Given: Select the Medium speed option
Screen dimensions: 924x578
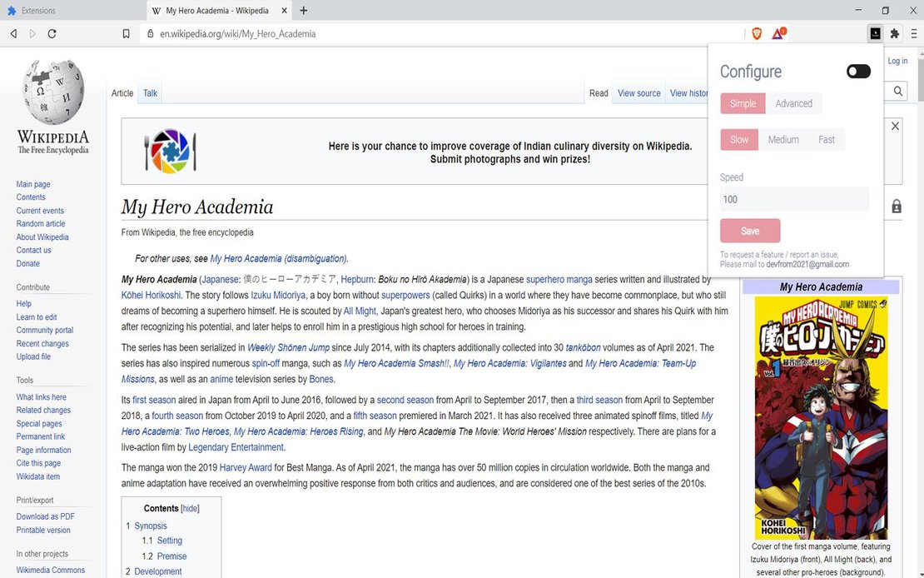Looking at the screenshot, I should pyautogui.click(x=782, y=139).
